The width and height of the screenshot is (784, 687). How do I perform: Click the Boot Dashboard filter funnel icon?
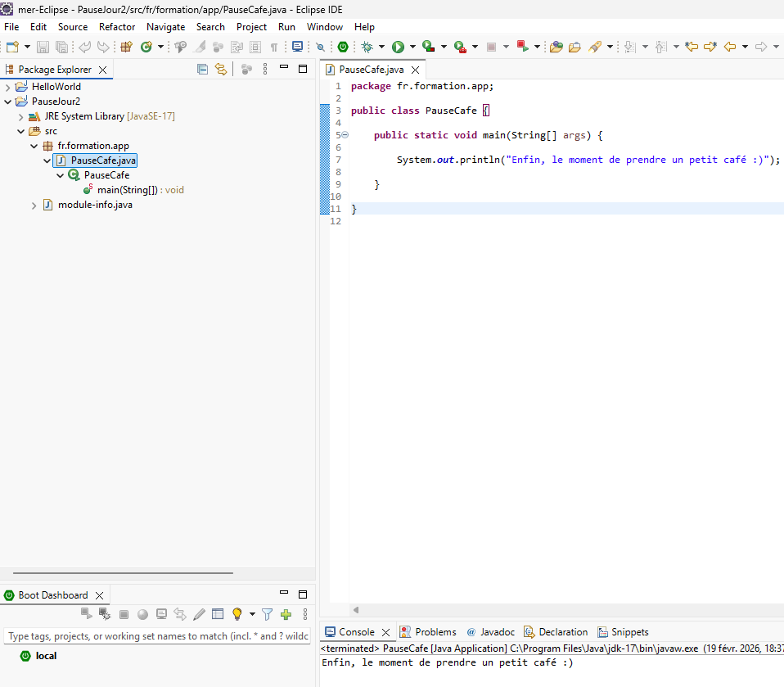click(267, 614)
